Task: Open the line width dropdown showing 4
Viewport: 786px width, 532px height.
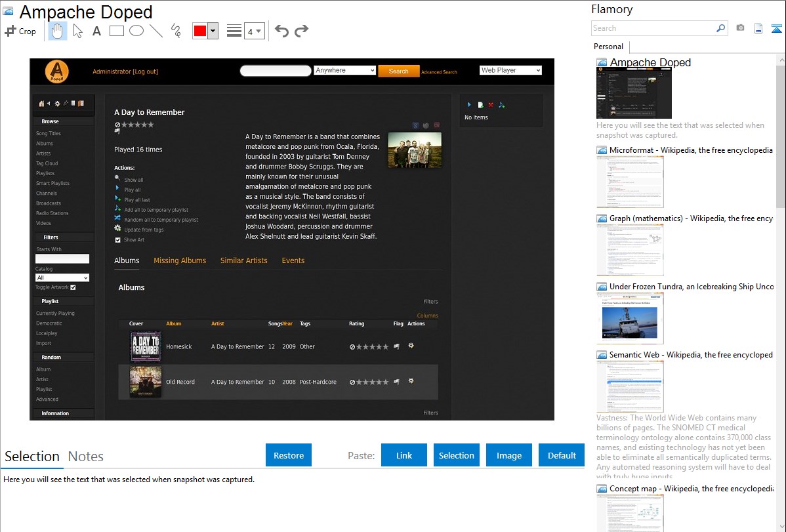Action: tap(254, 31)
